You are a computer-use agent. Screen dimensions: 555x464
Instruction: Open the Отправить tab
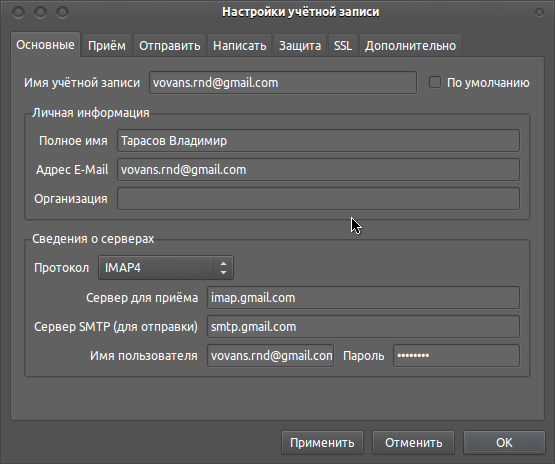[x=170, y=46]
